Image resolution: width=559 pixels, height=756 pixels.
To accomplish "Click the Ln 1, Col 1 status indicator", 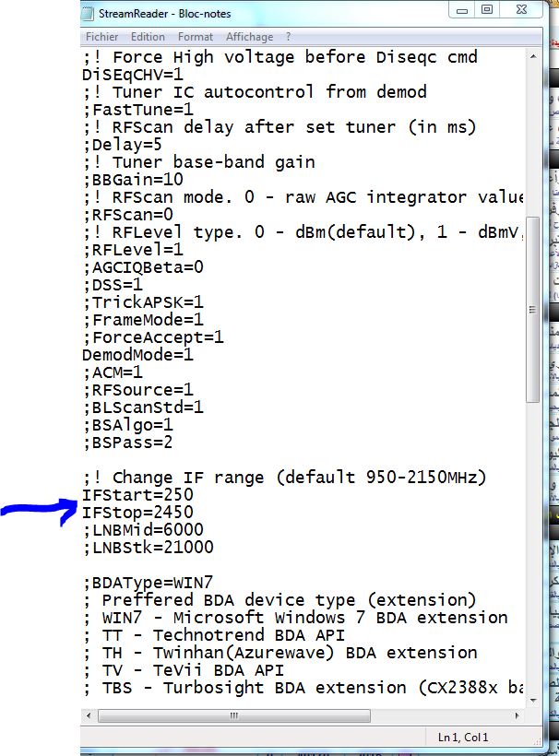I will (x=462, y=737).
